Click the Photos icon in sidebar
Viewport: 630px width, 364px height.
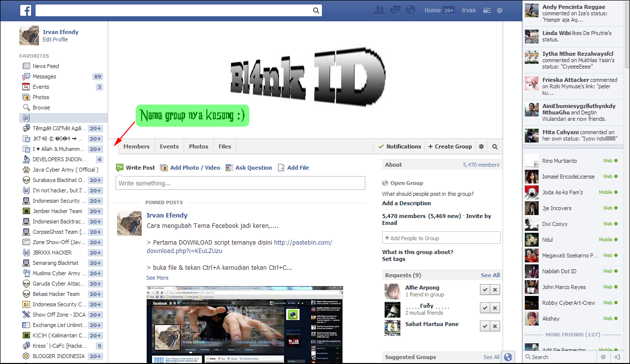pyautogui.click(x=26, y=97)
